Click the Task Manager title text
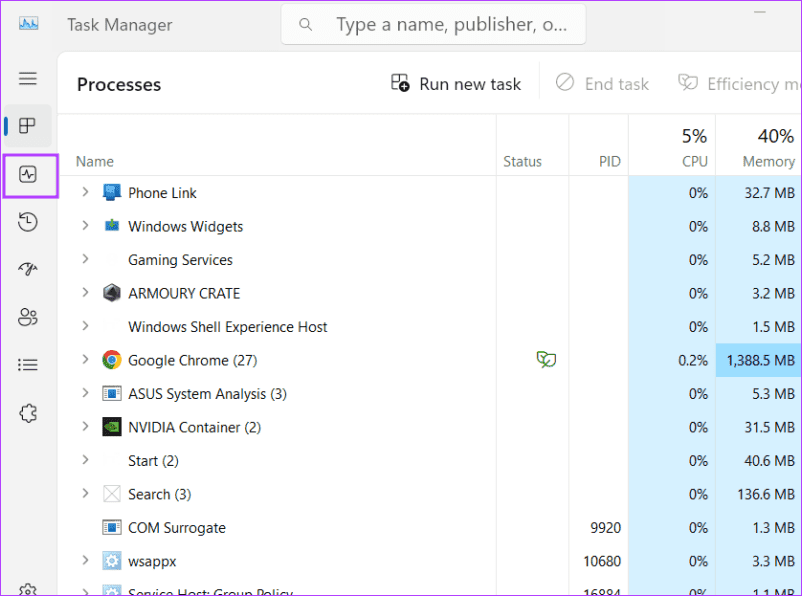 [120, 25]
